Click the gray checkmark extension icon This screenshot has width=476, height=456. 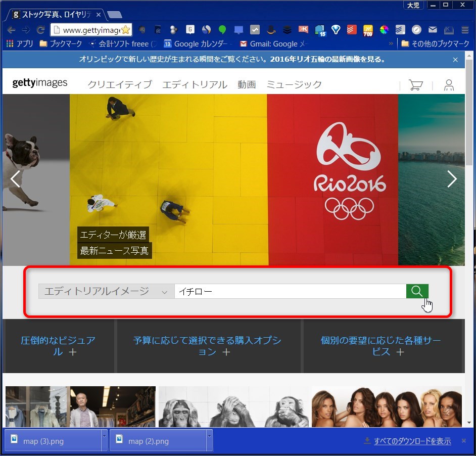255,30
